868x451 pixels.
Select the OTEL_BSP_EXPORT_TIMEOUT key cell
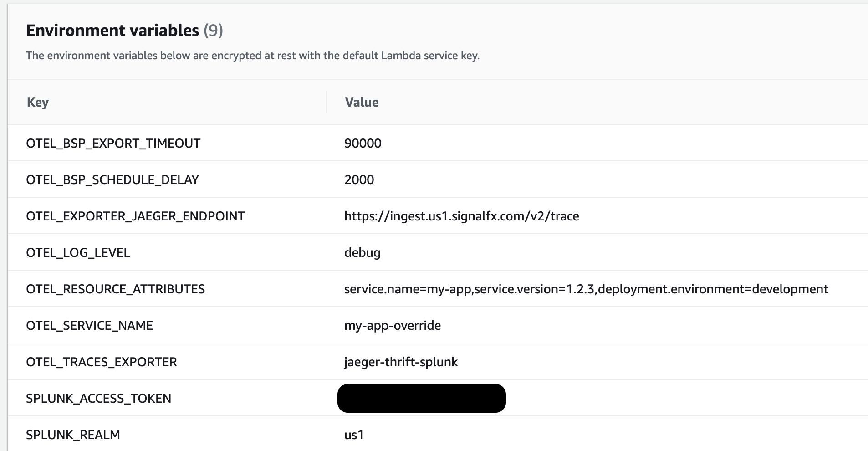tap(112, 143)
